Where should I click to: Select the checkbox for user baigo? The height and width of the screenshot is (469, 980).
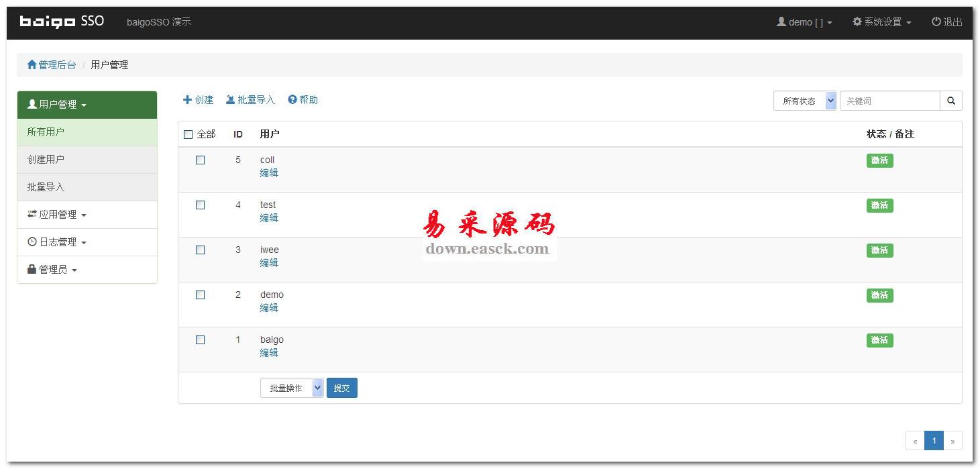tap(200, 340)
